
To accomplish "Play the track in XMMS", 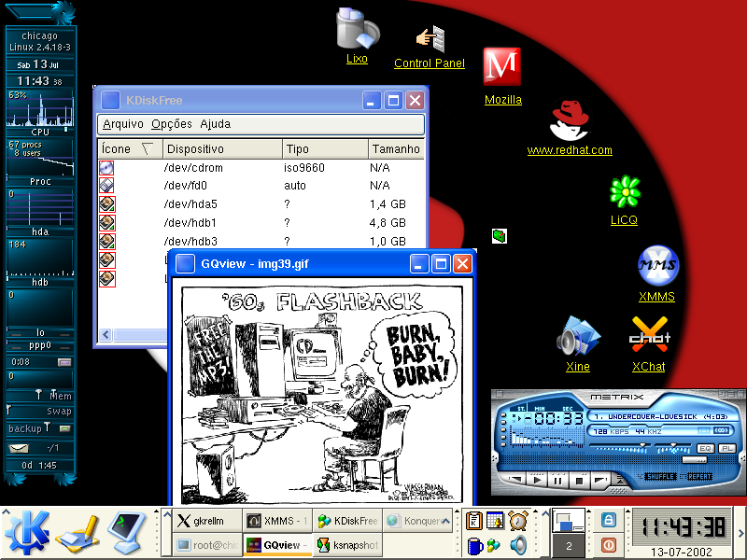I will [x=538, y=480].
